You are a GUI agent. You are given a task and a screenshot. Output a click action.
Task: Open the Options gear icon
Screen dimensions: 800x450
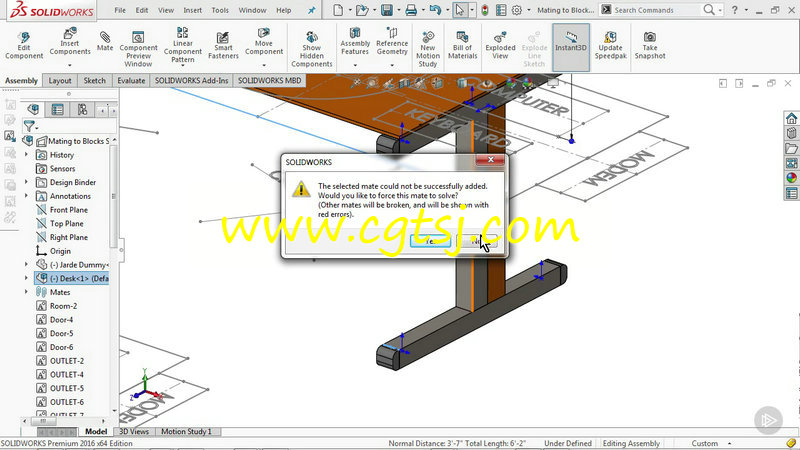[x=517, y=10]
